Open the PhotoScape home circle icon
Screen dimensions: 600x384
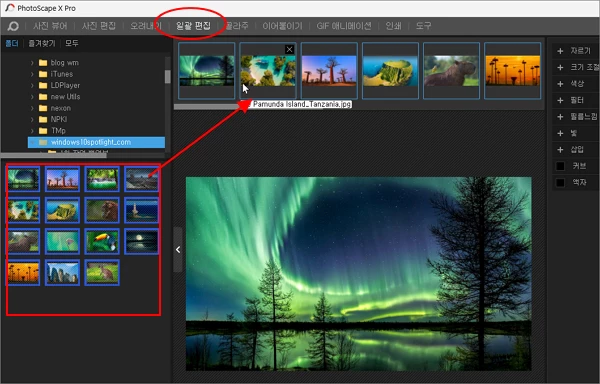pyautogui.click(x=13, y=26)
